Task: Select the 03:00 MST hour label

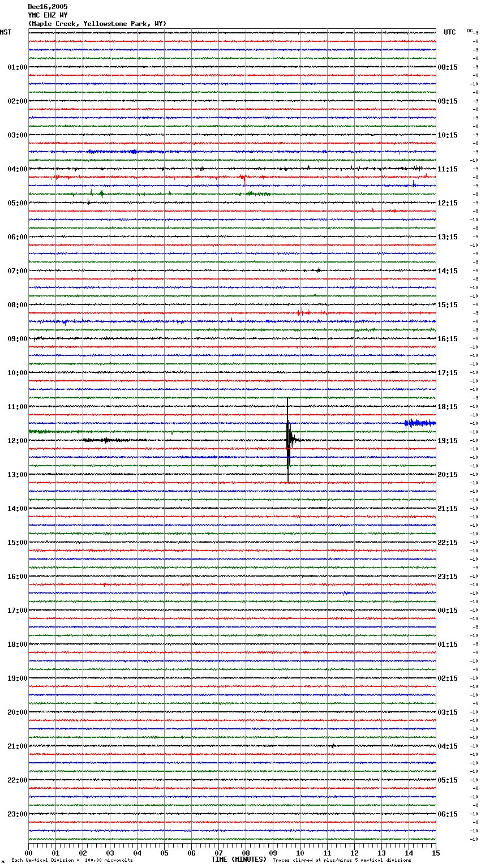Action: coord(18,135)
